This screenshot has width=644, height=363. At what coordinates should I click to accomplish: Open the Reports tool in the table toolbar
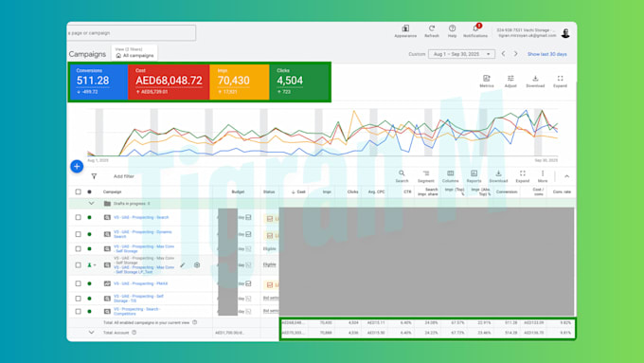click(x=474, y=173)
